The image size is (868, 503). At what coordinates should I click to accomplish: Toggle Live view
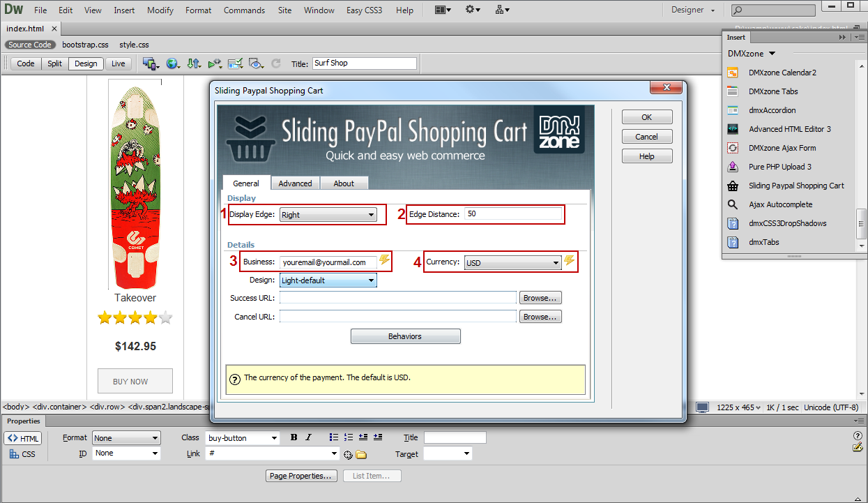pyautogui.click(x=119, y=63)
